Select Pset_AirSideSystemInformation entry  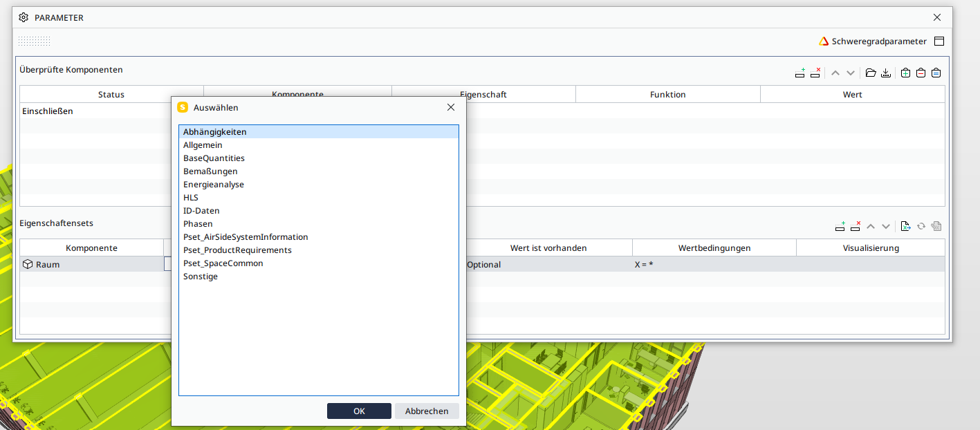319,237
